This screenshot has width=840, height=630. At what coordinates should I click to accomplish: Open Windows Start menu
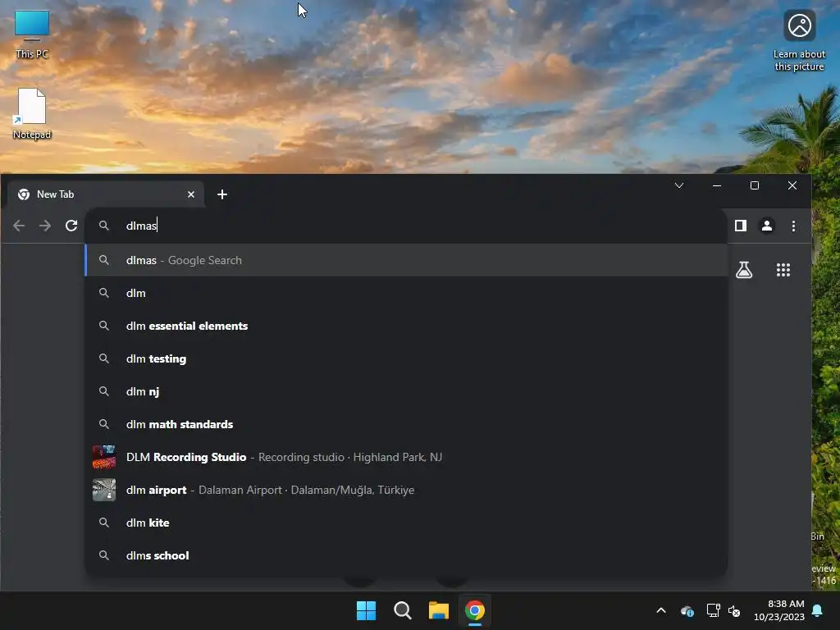point(367,610)
